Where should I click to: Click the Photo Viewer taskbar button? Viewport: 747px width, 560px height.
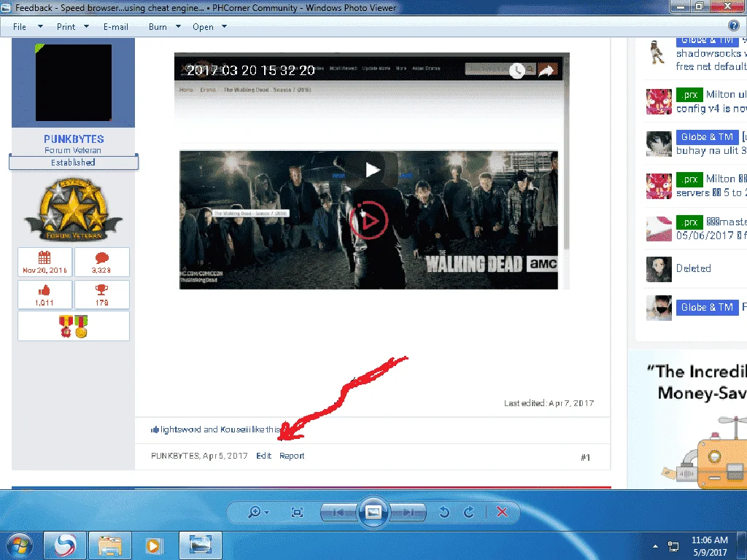(200, 545)
